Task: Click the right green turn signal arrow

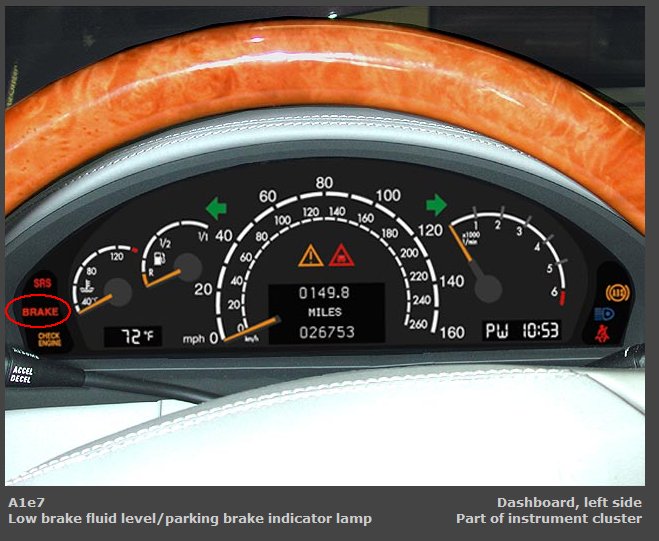Action: [436, 205]
